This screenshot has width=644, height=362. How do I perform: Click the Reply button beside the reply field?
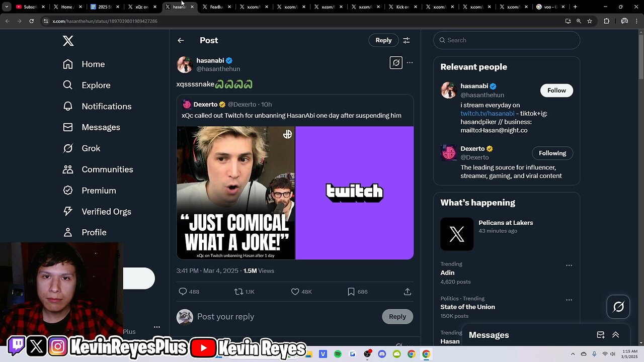coord(397,317)
